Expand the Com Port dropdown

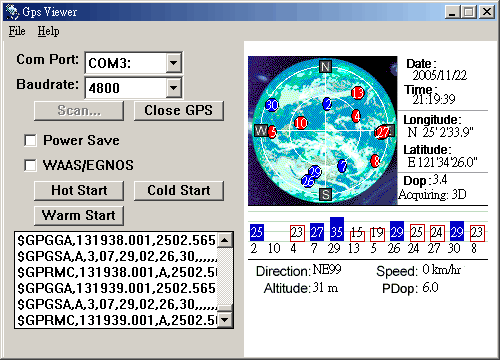(x=174, y=63)
